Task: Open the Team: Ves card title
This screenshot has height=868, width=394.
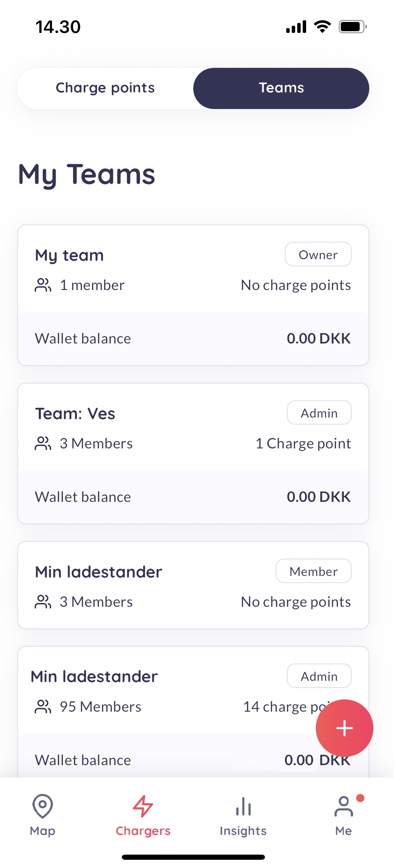Action: pyautogui.click(x=75, y=414)
